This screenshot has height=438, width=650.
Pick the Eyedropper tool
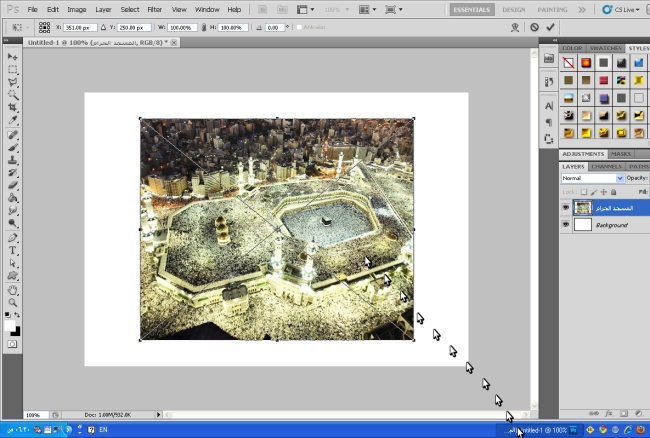point(13,121)
